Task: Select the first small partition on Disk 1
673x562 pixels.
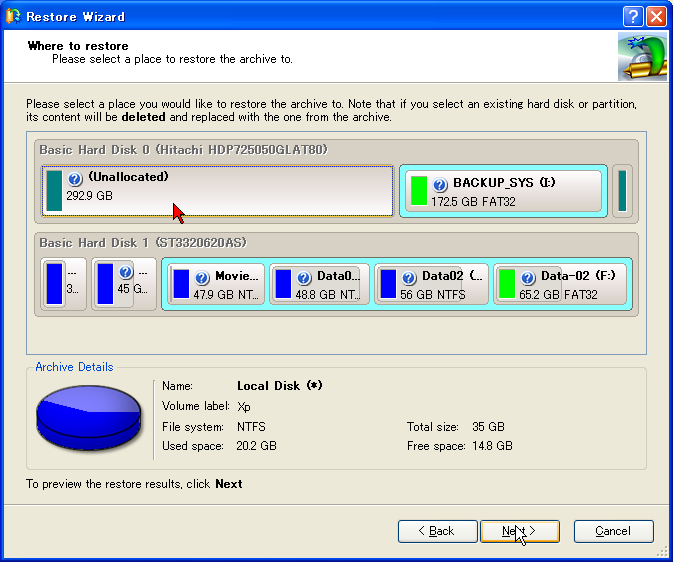Action: [x=63, y=284]
